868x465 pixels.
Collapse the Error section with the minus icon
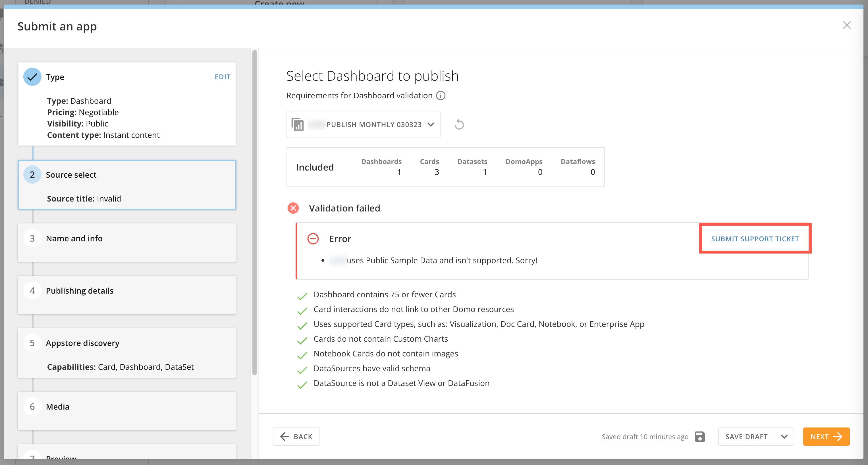pyautogui.click(x=313, y=239)
